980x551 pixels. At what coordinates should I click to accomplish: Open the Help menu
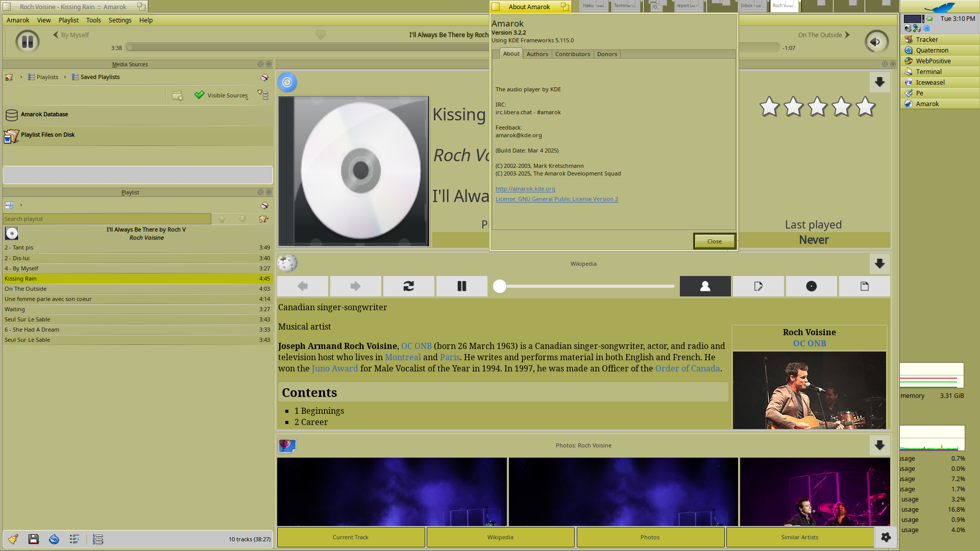pyautogui.click(x=146, y=20)
